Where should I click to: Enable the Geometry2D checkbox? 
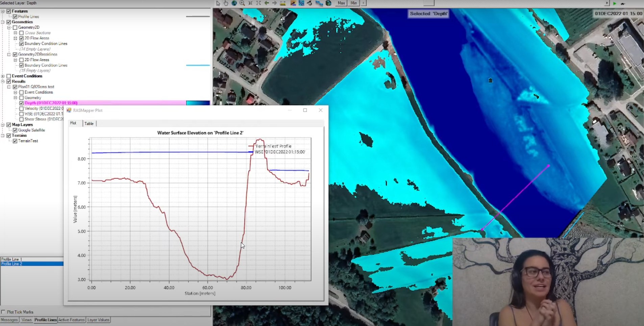[x=15, y=27]
